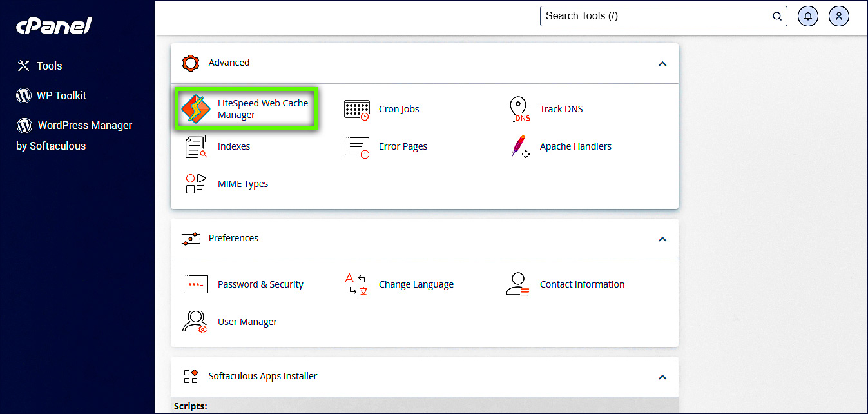Collapse the Softaculous Apps Installer section

click(x=662, y=376)
